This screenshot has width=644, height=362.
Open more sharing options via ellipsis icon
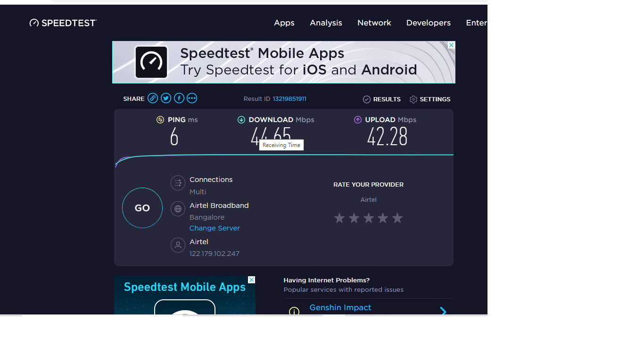coord(192,98)
